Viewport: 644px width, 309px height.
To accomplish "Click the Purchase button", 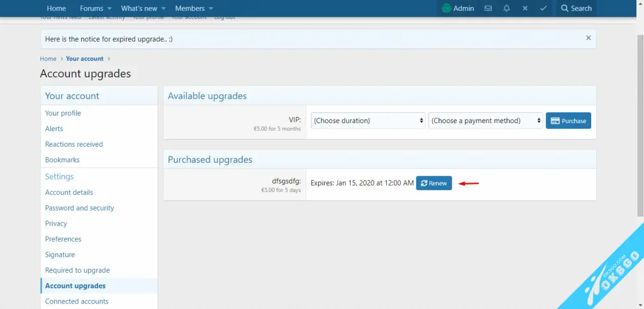I will point(568,121).
